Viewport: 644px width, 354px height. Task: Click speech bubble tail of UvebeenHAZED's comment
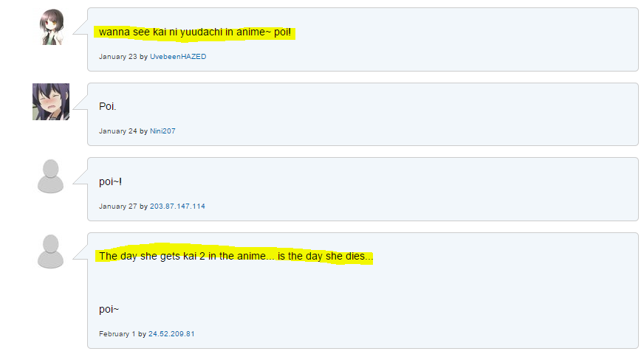coord(80,27)
